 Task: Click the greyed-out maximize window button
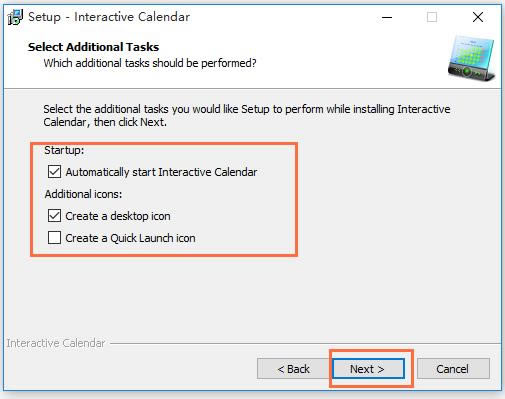coord(432,17)
